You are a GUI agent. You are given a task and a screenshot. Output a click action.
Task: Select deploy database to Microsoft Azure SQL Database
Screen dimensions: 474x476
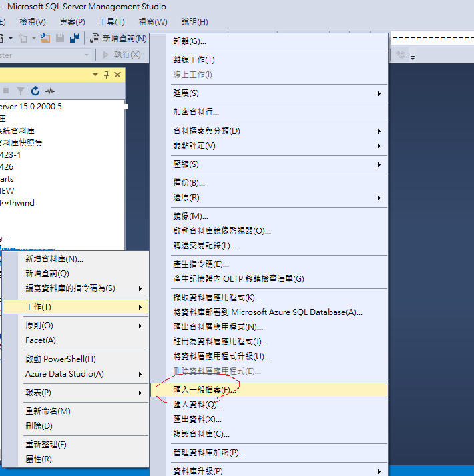point(269,312)
